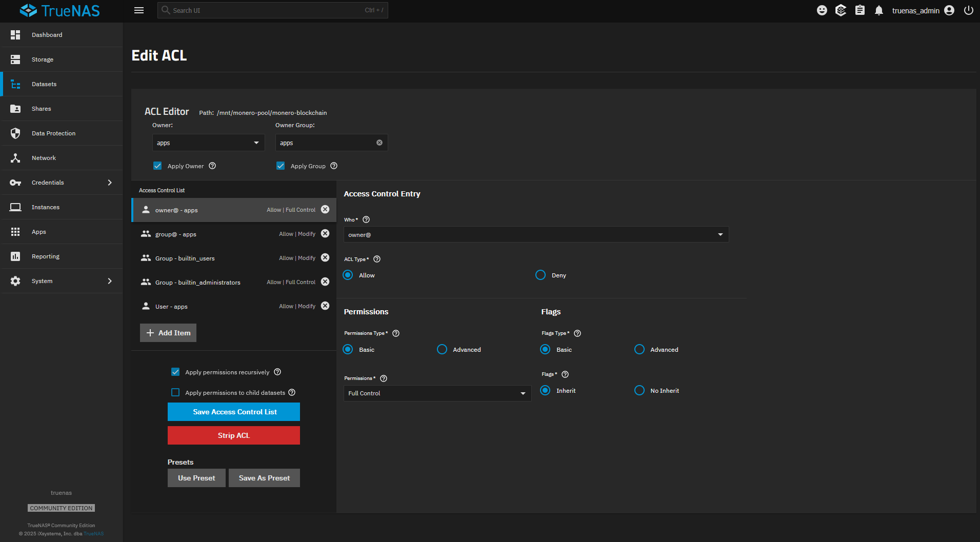The height and width of the screenshot is (542, 980).
Task: Open Data Protection from the sidebar
Action: 53,133
